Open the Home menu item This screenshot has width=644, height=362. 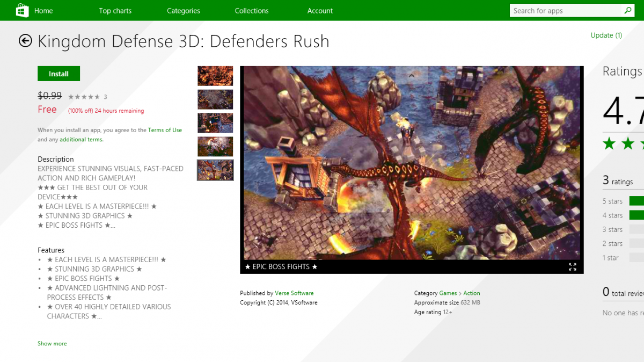point(43,11)
